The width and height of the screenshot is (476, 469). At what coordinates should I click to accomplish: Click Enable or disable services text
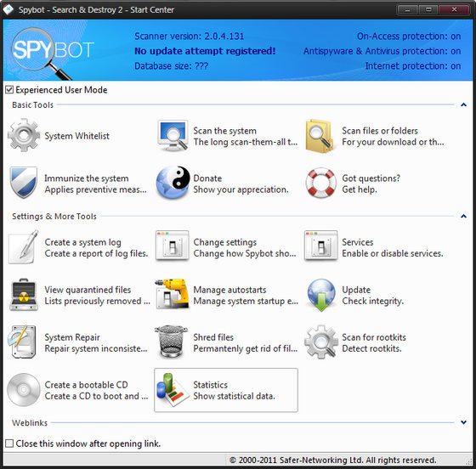click(x=393, y=253)
